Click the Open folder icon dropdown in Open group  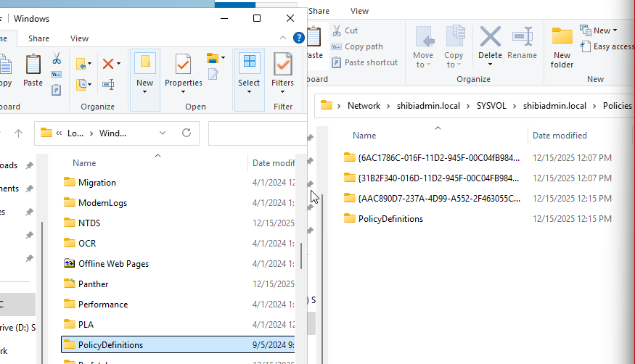coord(216,58)
